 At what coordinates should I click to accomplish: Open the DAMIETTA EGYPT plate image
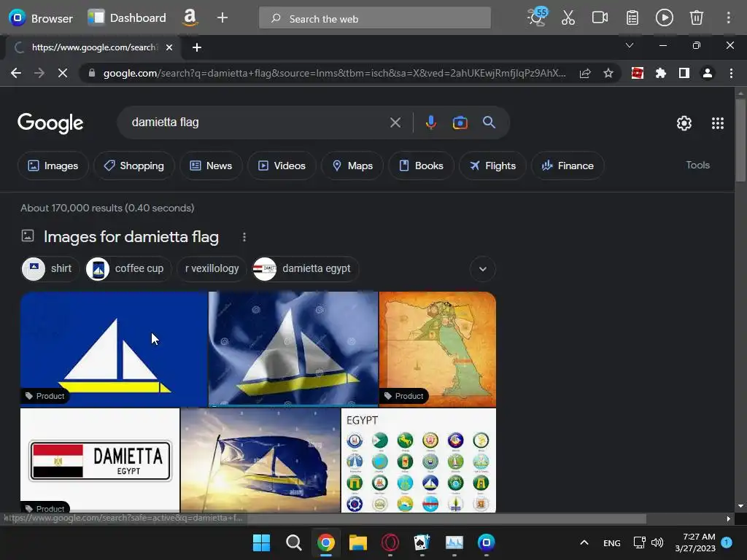(x=100, y=460)
